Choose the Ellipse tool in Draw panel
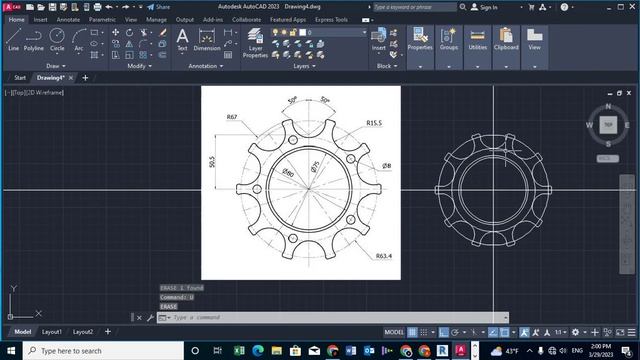Viewport: 640px width, 360px height. click(94, 44)
